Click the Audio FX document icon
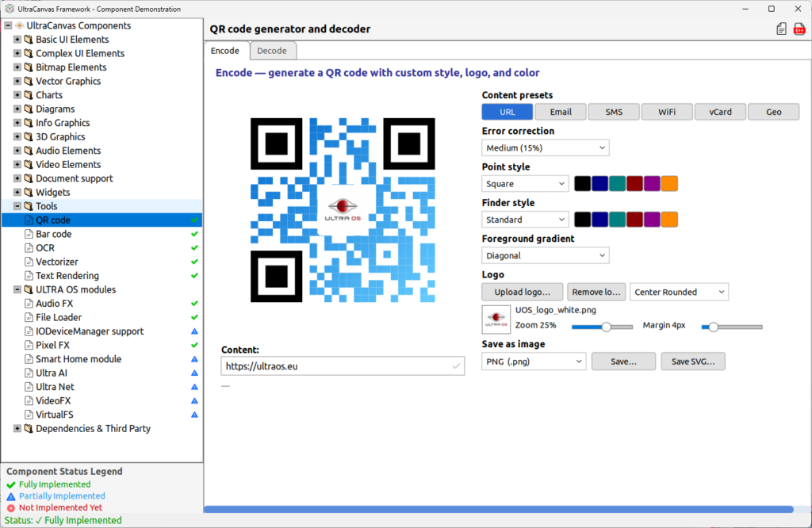812x528 pixels. (29, 304)
